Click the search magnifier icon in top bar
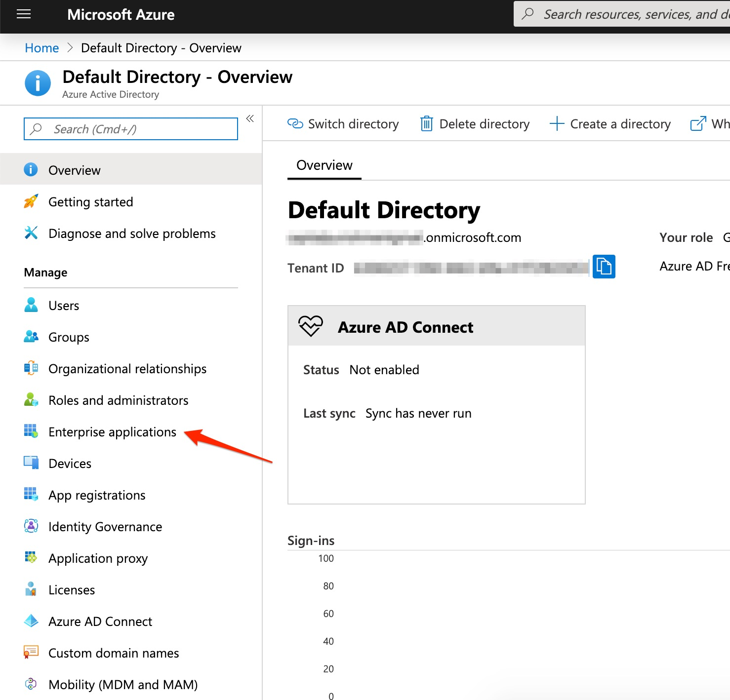 click(x=528, y=14)
